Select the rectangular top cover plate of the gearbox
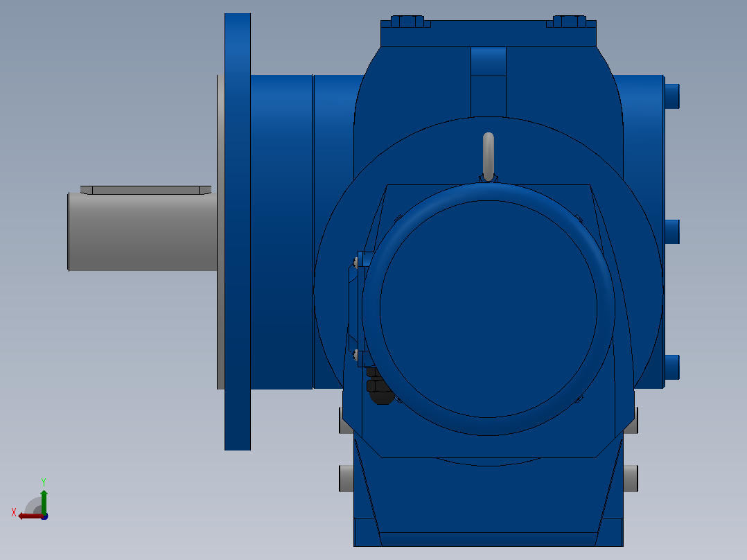 coord(489,33)
